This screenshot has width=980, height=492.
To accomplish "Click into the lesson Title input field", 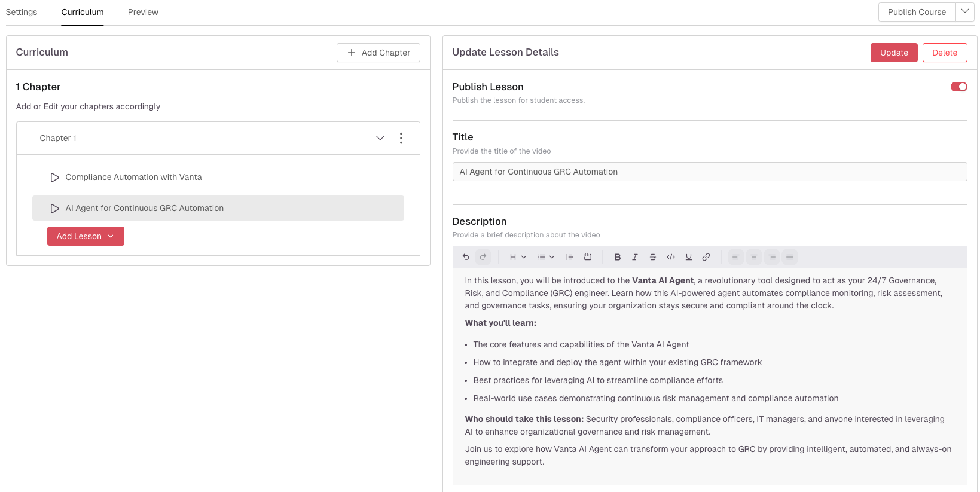I will click(x=709, y=172).
